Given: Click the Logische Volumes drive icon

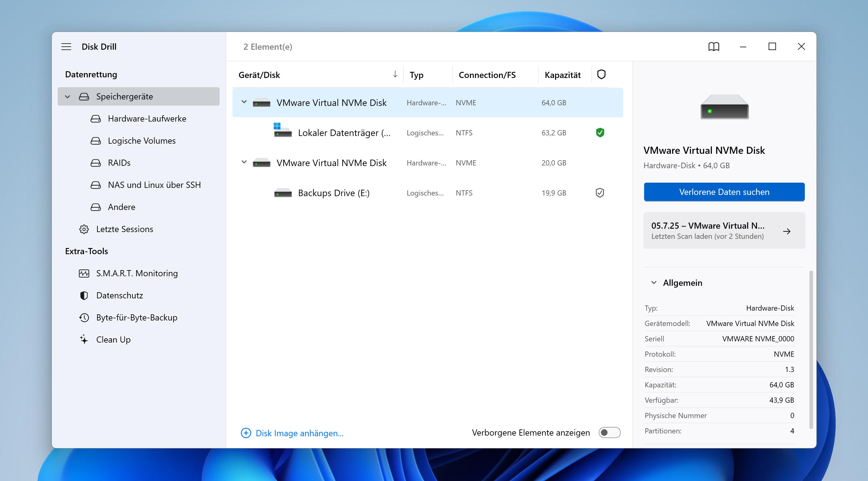Looking at the screenshot, I should pyautogui.click(x=96, y=141).
